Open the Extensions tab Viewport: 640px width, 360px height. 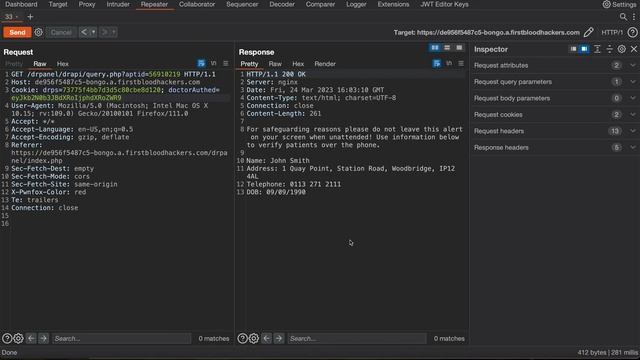393,4
